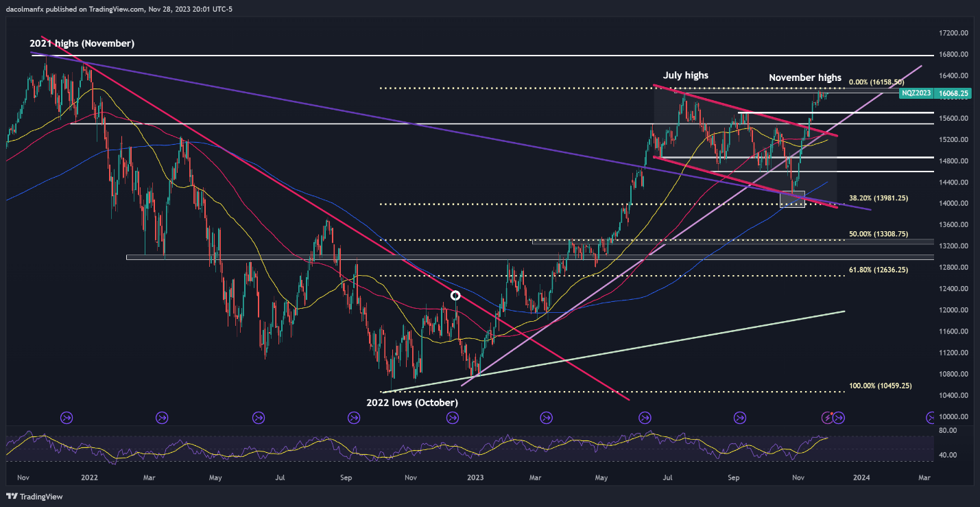Click the 'November highs' annotation
The image size is (980, 507).
click(805, 78)
